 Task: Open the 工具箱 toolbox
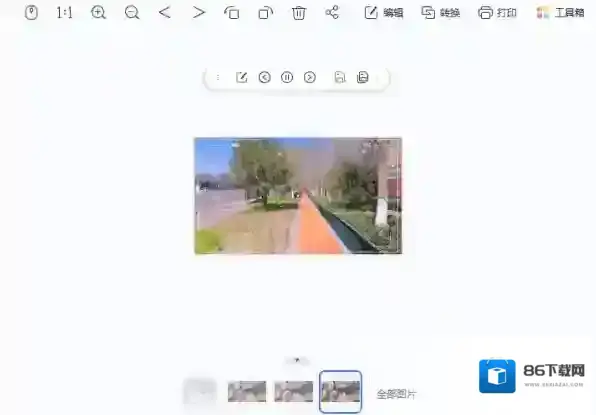(560, 13)
